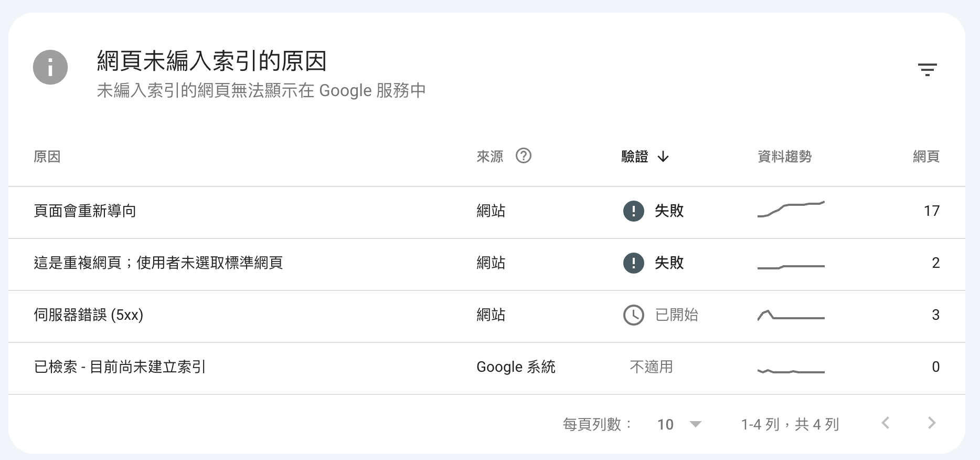Click the 來源 column header
Image resolution: width=980 pixels, height=460 pixels.
point(489,156)
